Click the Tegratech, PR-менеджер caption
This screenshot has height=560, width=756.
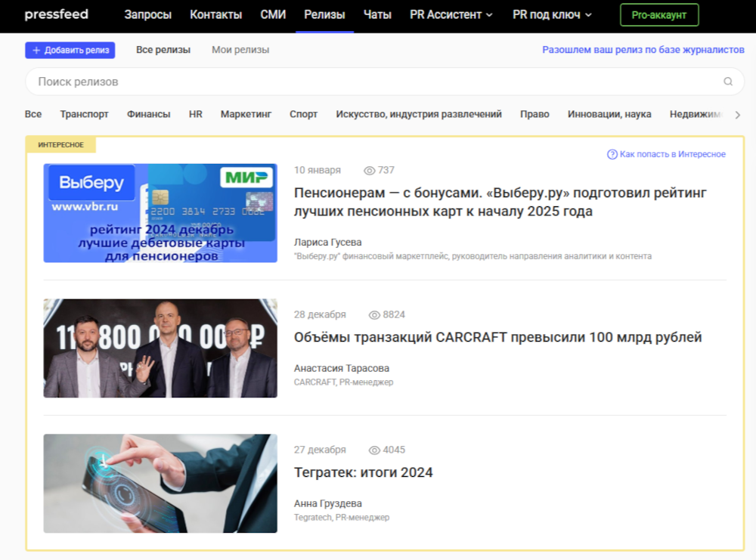pos(342,518)
